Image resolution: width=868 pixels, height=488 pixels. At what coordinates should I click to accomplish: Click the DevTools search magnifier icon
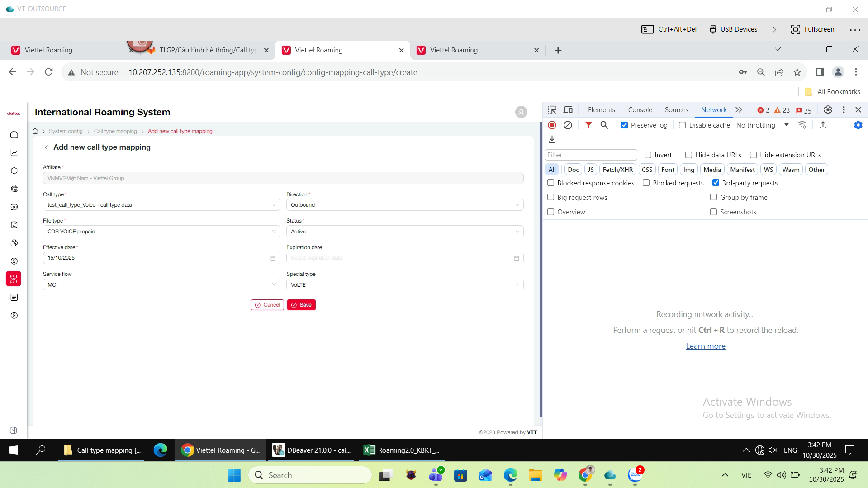point(604,125)
